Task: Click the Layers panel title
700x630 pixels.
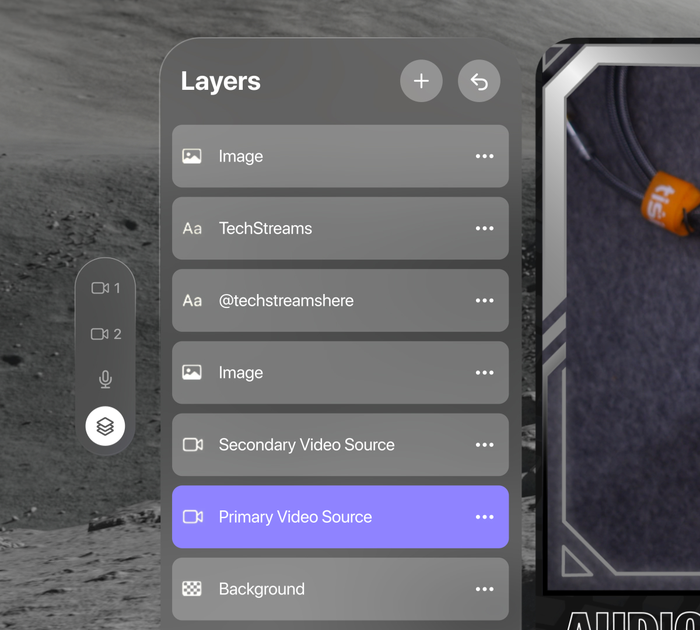Action: tap(221, 82)
